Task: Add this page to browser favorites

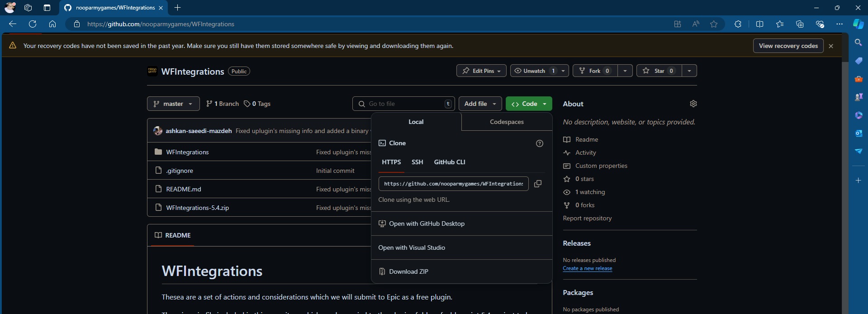Action: click(714, 24)
